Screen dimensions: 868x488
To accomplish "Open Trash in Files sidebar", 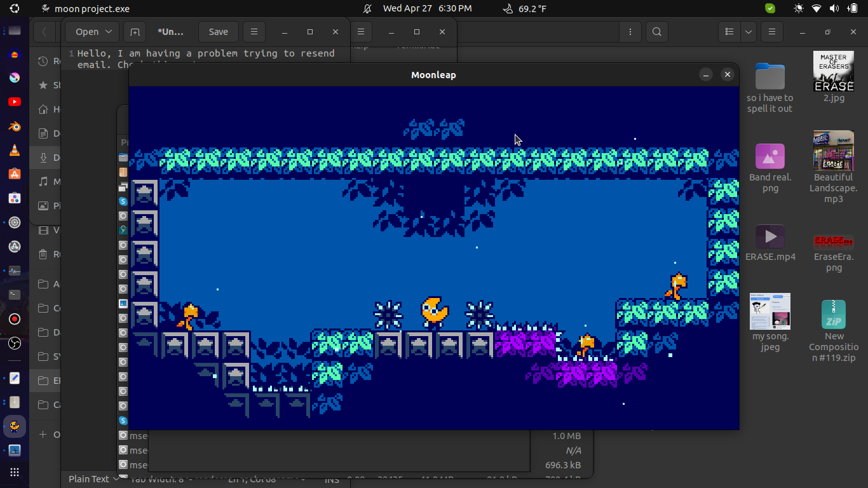I will [x=43, y=254].
